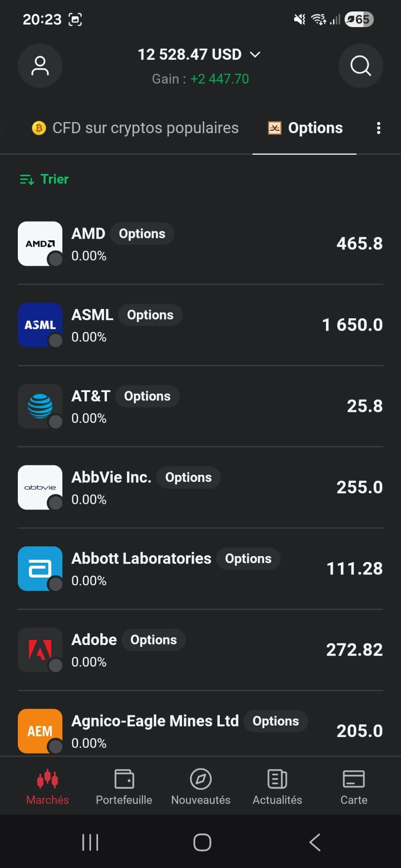
Task: Open the three-dot overflow menu
Action: click(x=379, y=128)
